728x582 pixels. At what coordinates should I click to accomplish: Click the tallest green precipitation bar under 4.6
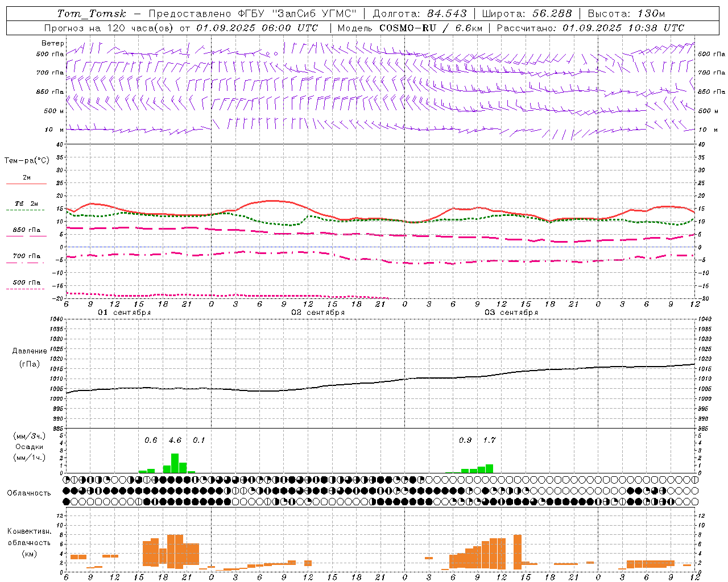coord(175,463)
